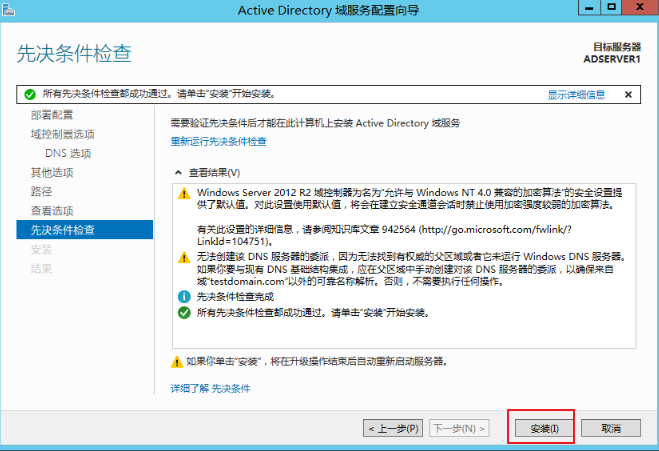Click wizard app icon in title bar

8,9
